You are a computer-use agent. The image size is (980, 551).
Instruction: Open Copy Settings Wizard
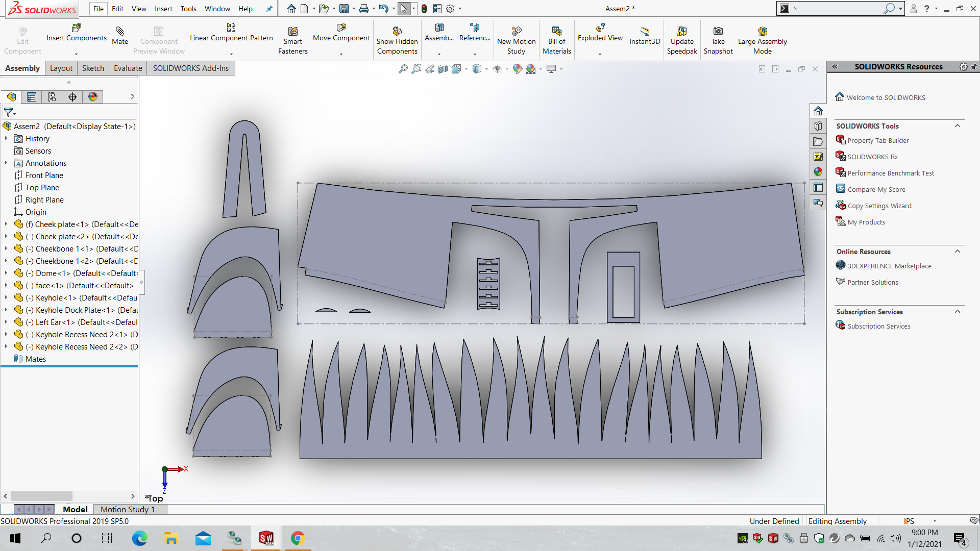[879, 206]
